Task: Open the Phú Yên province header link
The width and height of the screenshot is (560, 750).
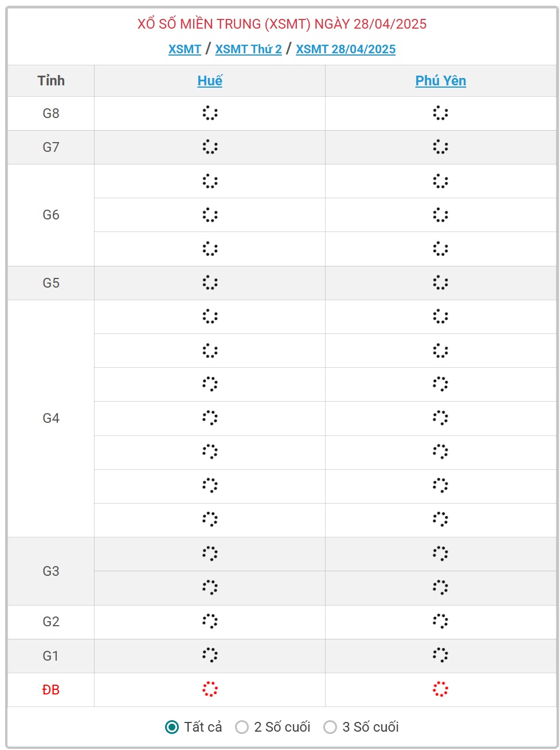Action: (x=441, y=81)
